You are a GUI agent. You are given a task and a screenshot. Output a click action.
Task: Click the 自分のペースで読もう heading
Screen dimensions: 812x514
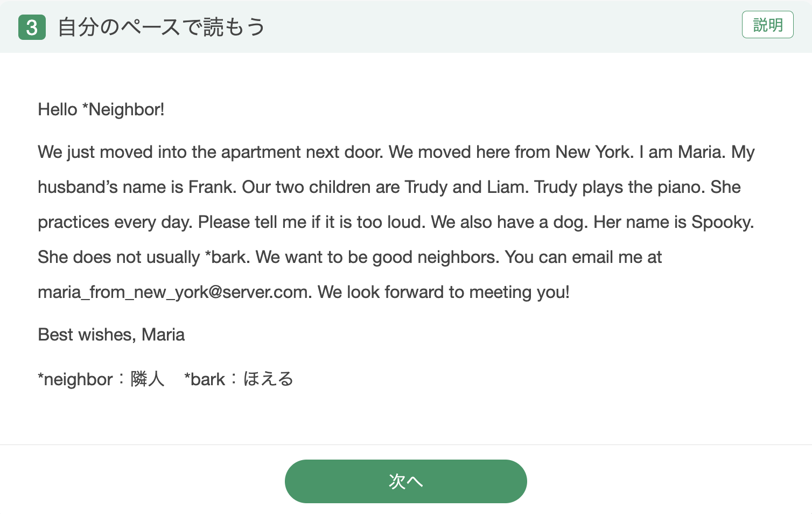coord(162,27)
